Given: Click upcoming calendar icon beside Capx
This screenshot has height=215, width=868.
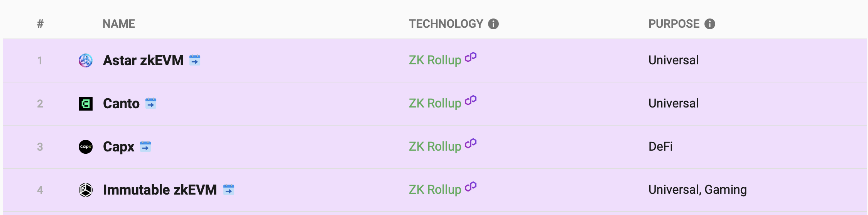Looking at the screenshot, I should (x=145, y=146).
